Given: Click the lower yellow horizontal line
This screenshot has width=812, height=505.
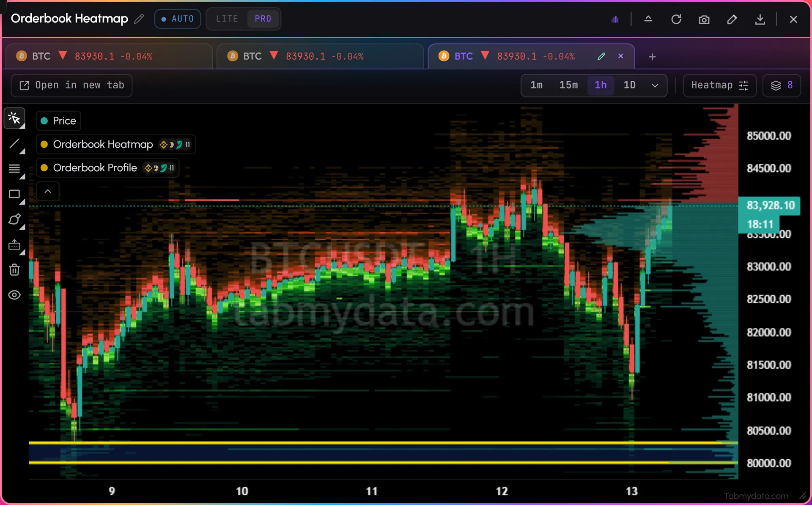Looking at the screenshot, I should tap(383, 463).
